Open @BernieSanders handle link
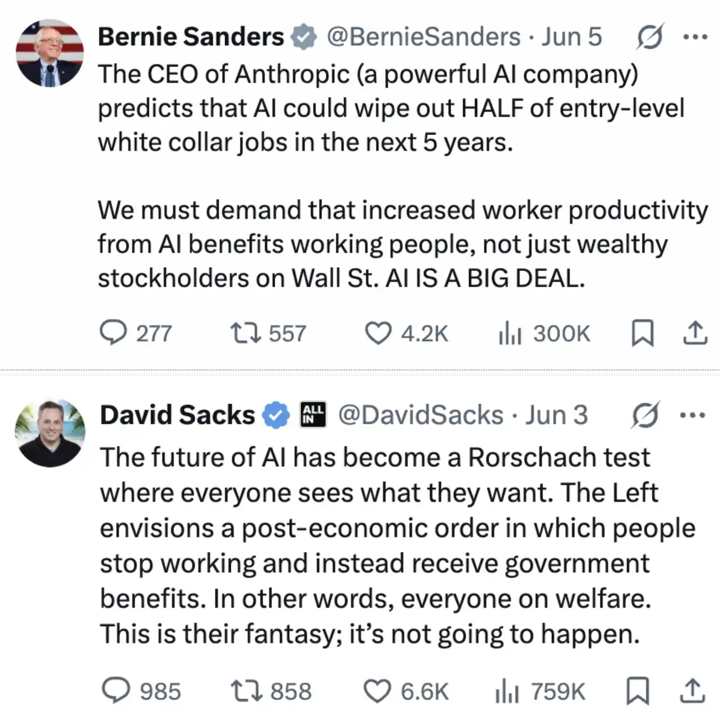Screen dimensions: 720x728 [x=424, y=37]
